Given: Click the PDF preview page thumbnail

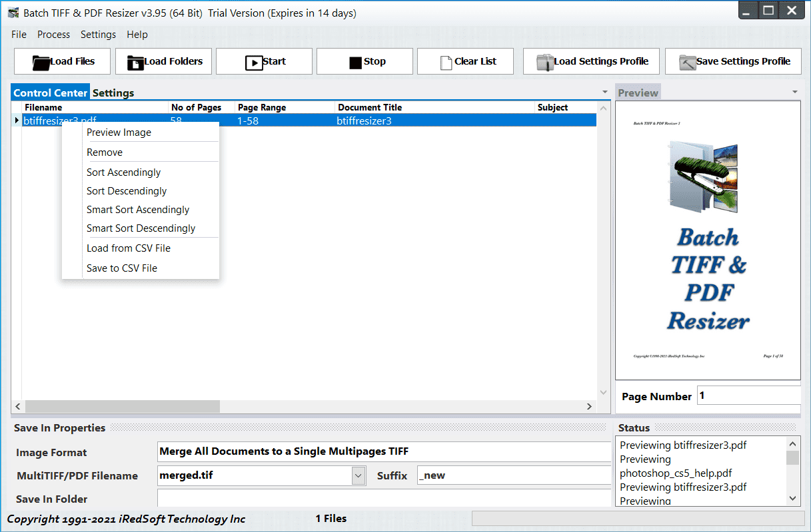Looking at the screenshot, I should point(708,240).
